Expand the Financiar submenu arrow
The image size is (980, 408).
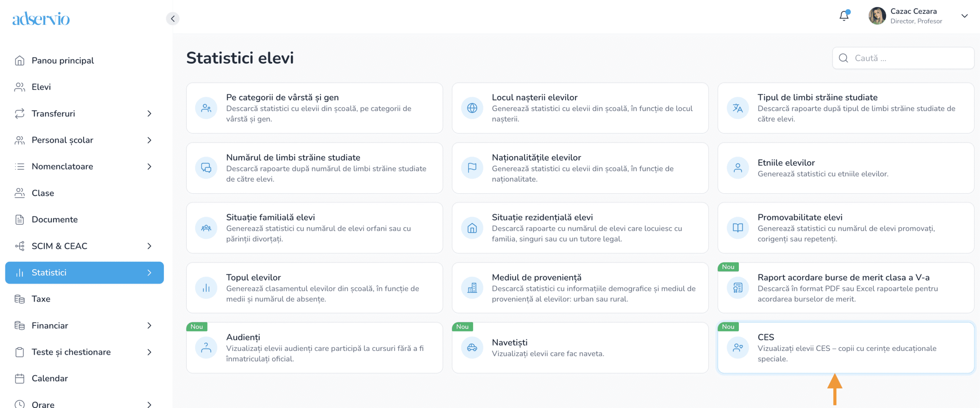point(149,326)
